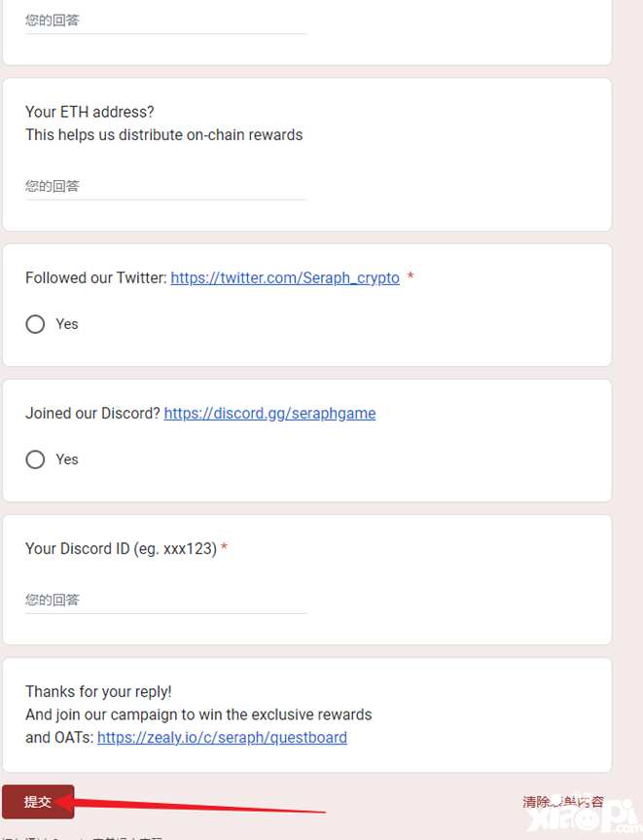Click the red asterisk beside the Twitter link

point(411,277)
